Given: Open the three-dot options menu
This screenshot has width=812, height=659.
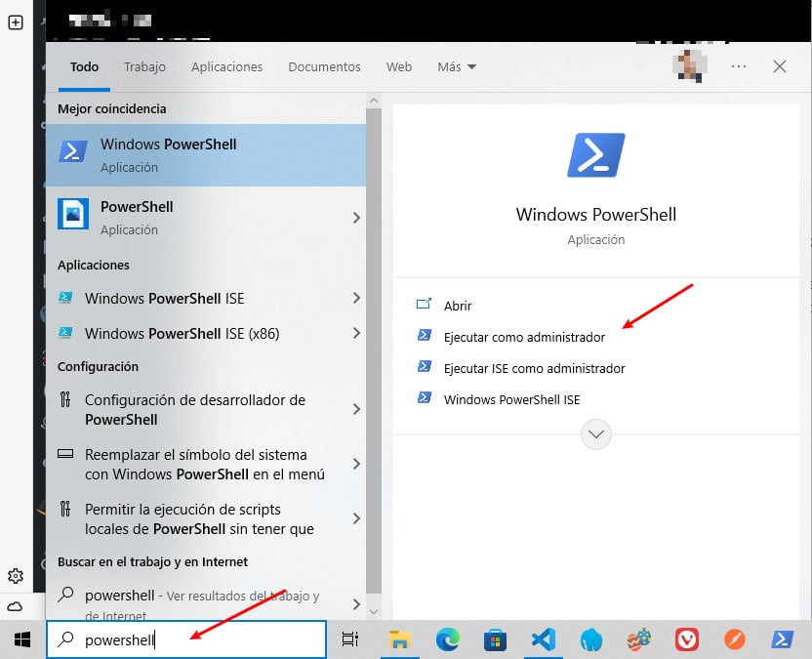Looking at the screenshot, I should pos(739,66).
